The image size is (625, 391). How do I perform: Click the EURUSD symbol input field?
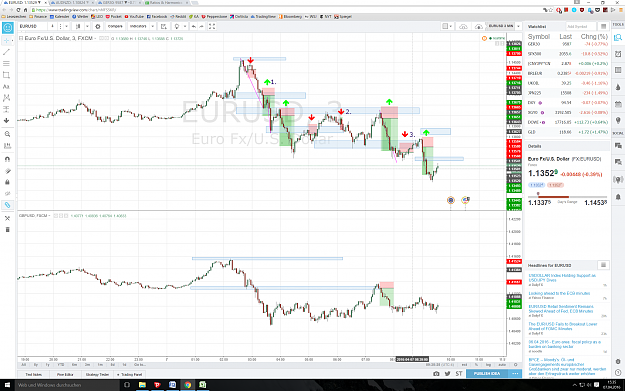(33, 26)
